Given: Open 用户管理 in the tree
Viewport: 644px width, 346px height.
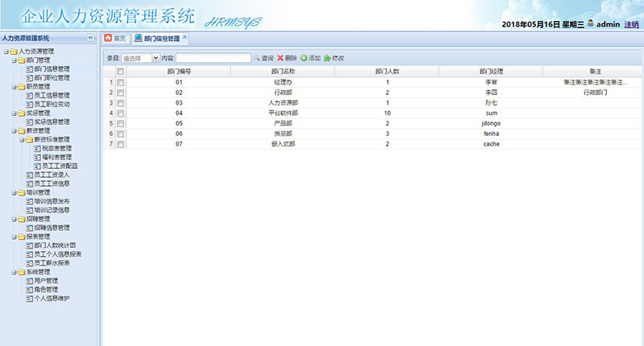Looking at the screenshot, I should (x=46, y=281).
